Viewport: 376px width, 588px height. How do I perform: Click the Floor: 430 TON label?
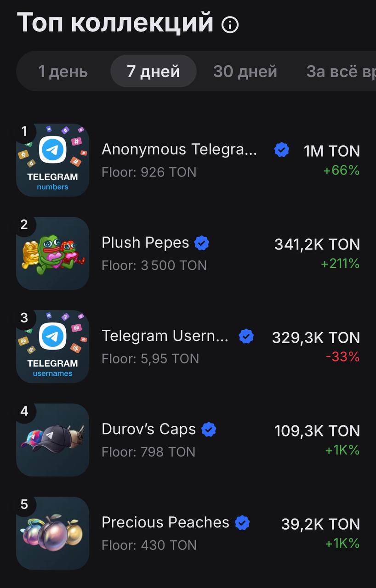pos(149,545)
